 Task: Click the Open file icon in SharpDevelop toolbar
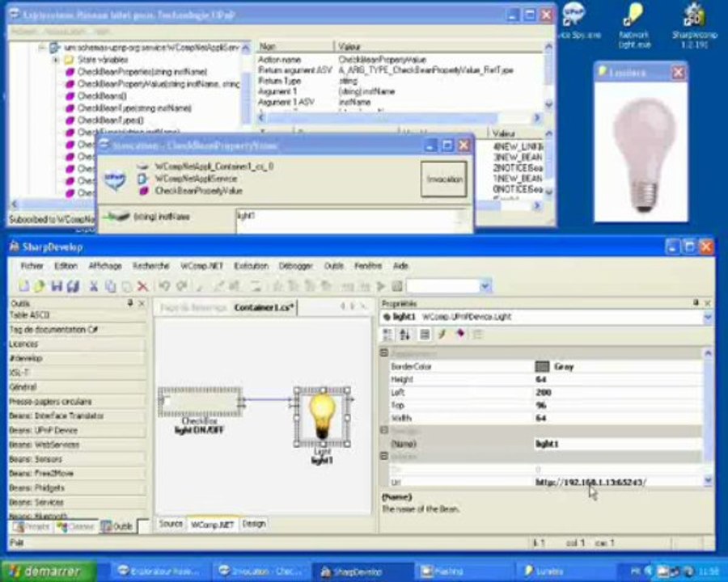40,286
